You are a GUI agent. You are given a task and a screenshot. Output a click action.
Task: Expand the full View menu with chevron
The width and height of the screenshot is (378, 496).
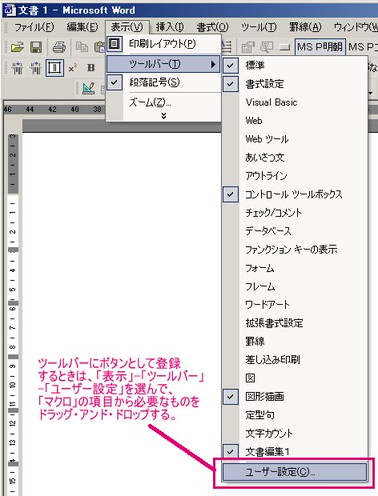(163, 116)
